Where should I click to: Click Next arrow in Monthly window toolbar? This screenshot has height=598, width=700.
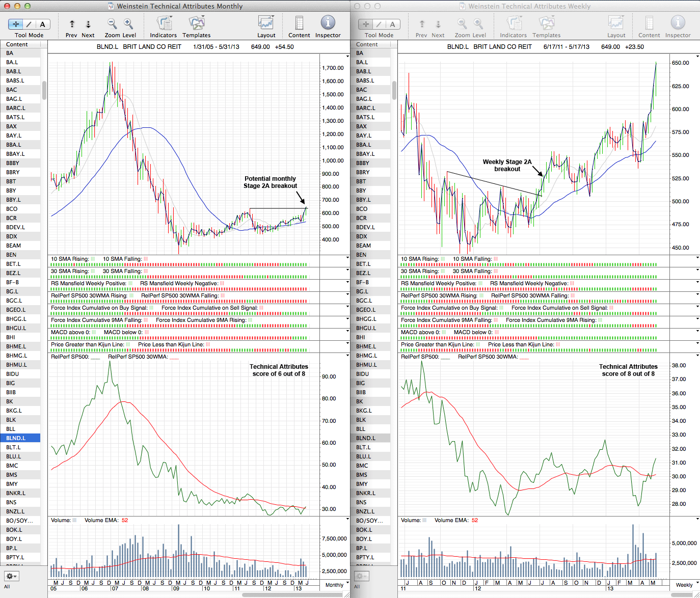coord(88,24)
